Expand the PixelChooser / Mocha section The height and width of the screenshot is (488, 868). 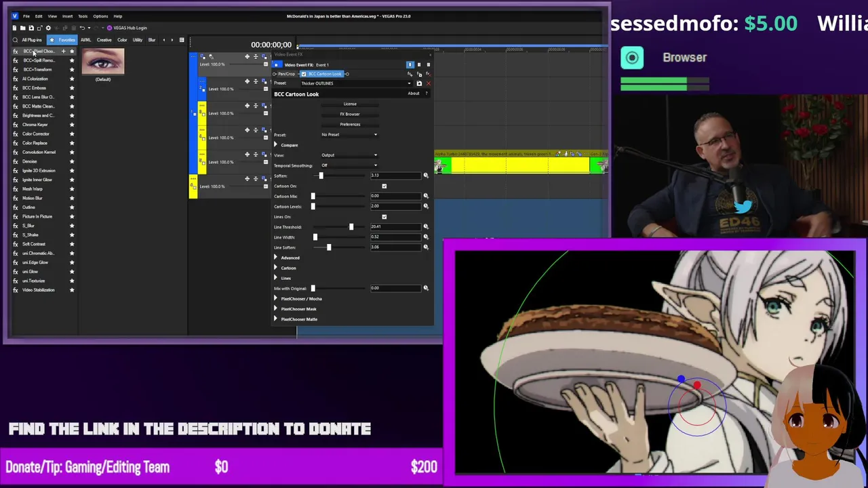pyautogui.click(x=276, y=298)
